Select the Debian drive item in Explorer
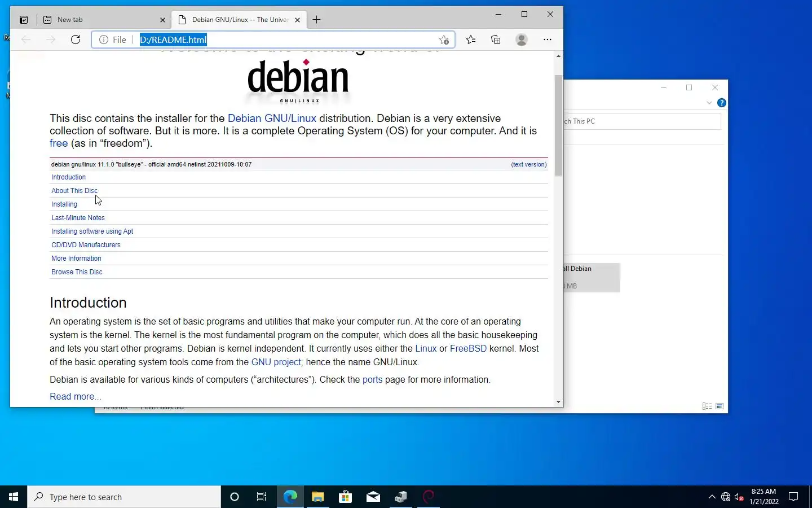812x508 pixels. [x=592, y=277]
